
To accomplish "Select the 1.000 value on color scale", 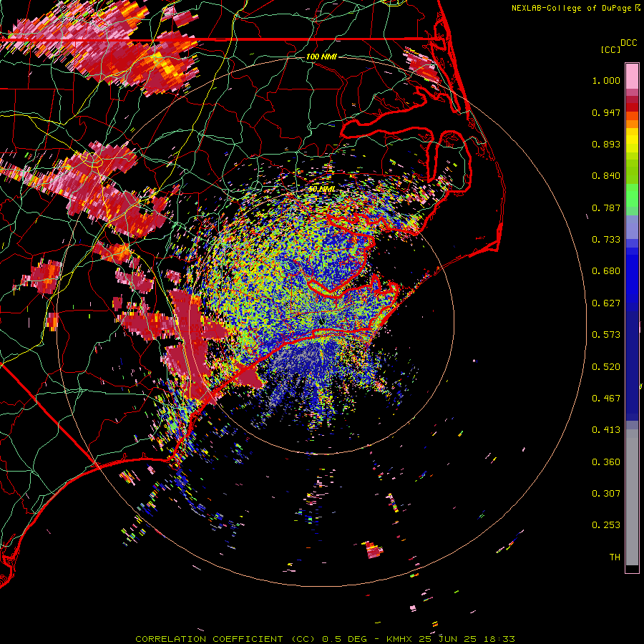I will [x=606, y=80].
